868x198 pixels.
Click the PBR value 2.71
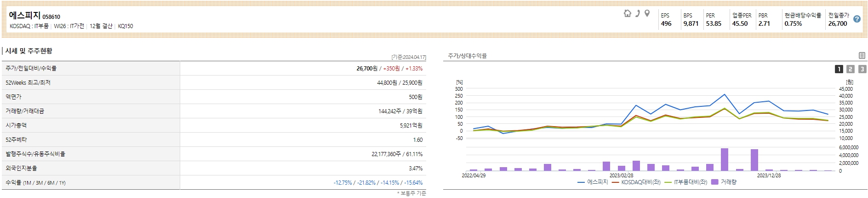(x=764, y=23)
